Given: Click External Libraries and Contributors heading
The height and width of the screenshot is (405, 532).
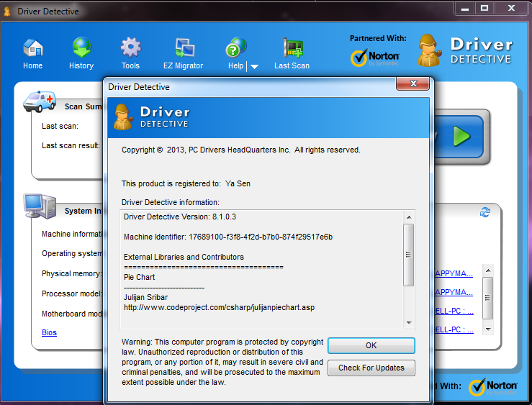Looking at the screenshot, I should click(x=184, y=258).
